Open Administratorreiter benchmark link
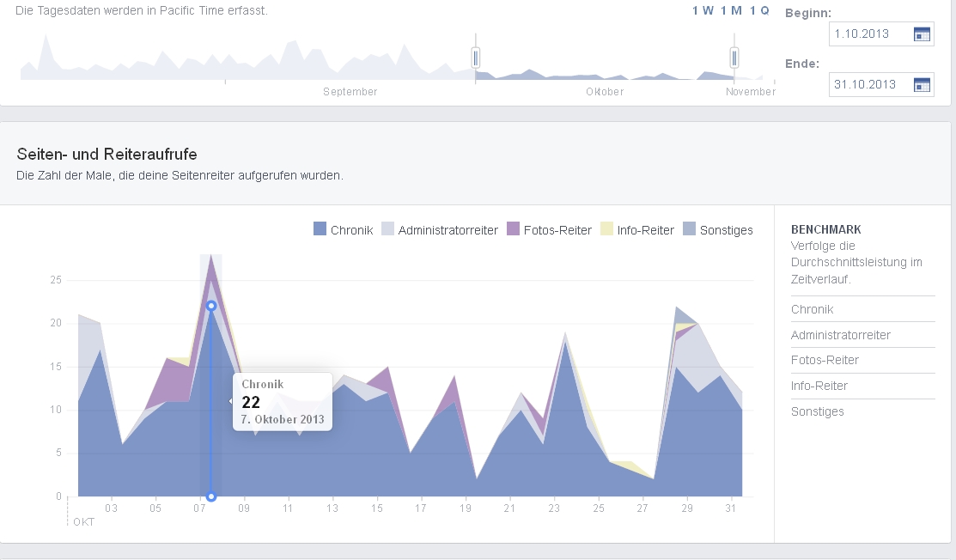956x560 pixels. (x=840, y=335)
